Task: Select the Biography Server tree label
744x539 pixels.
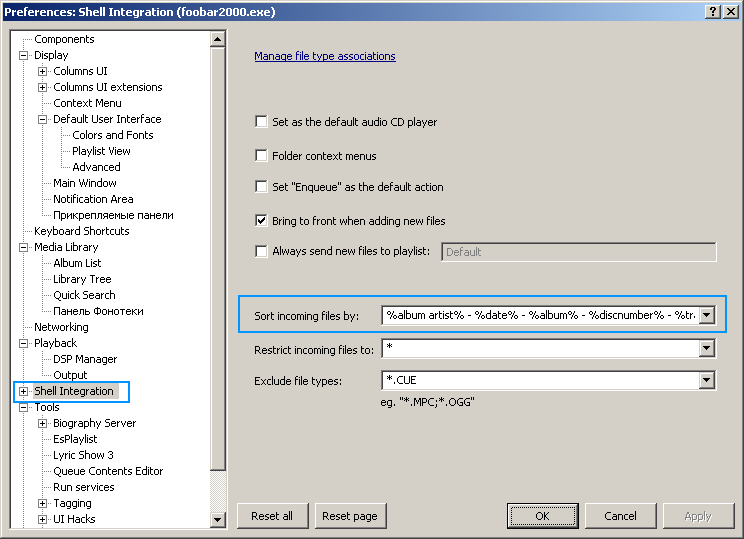Action: [94, 424]
